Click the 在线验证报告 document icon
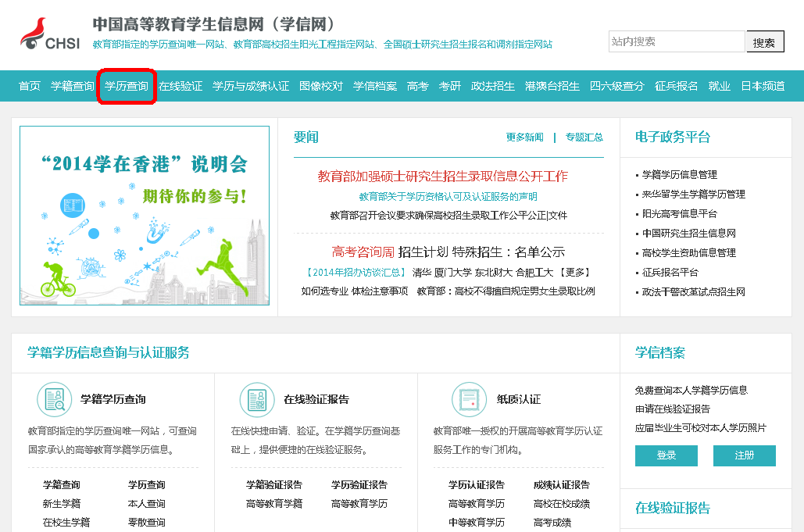Viewport: 804px width, 532px height. coord(257,399)
